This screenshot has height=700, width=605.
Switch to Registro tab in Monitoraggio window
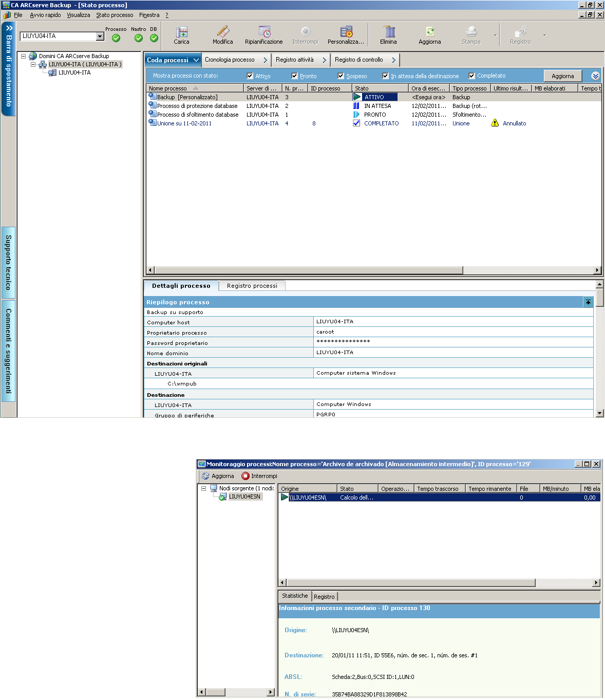click(x=324, y=597)
